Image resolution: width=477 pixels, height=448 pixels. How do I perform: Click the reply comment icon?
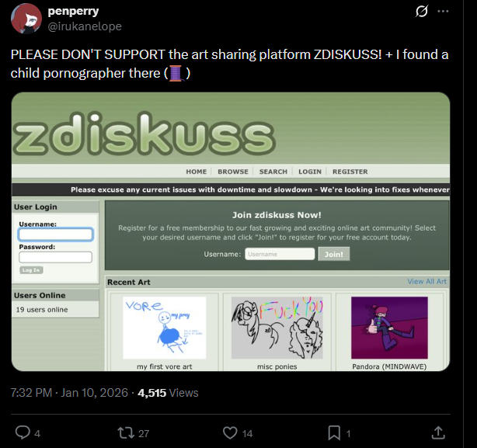point(23,432)
